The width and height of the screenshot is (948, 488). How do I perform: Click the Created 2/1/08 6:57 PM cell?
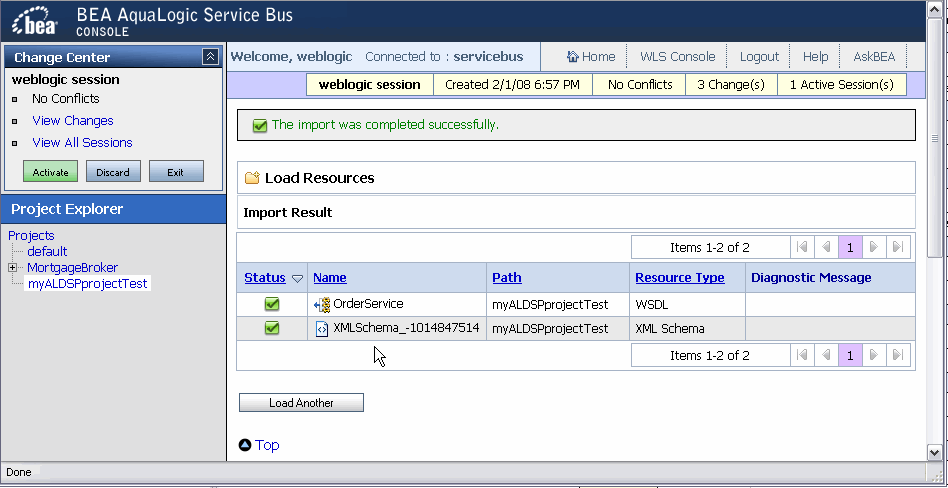(513, 85)
